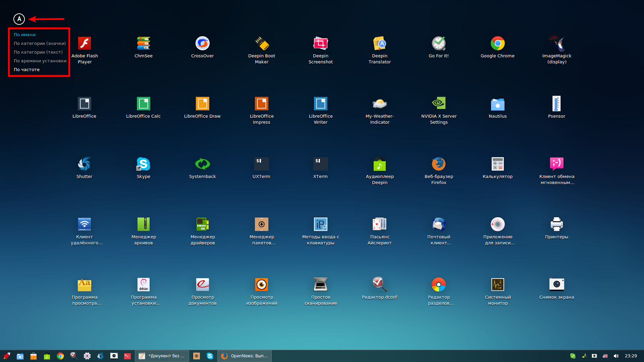
Task: Launch LibreOffice Impress
Action: pos(262,104)
